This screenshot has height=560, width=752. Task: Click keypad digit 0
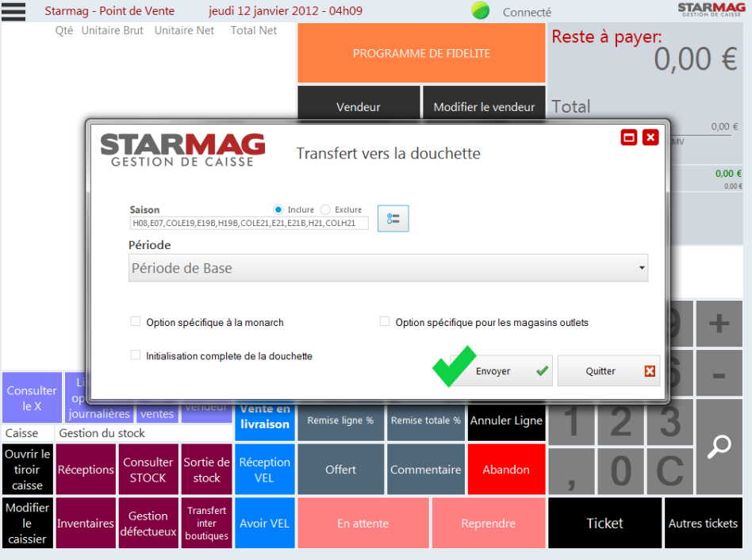(621, 471)
